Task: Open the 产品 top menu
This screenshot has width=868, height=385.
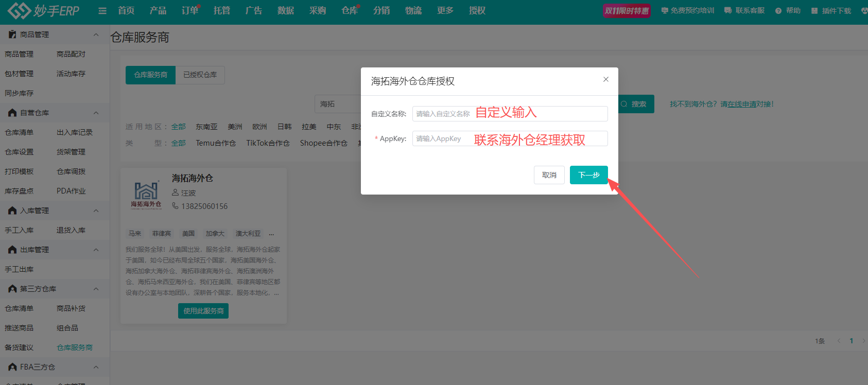Action: 158,10
